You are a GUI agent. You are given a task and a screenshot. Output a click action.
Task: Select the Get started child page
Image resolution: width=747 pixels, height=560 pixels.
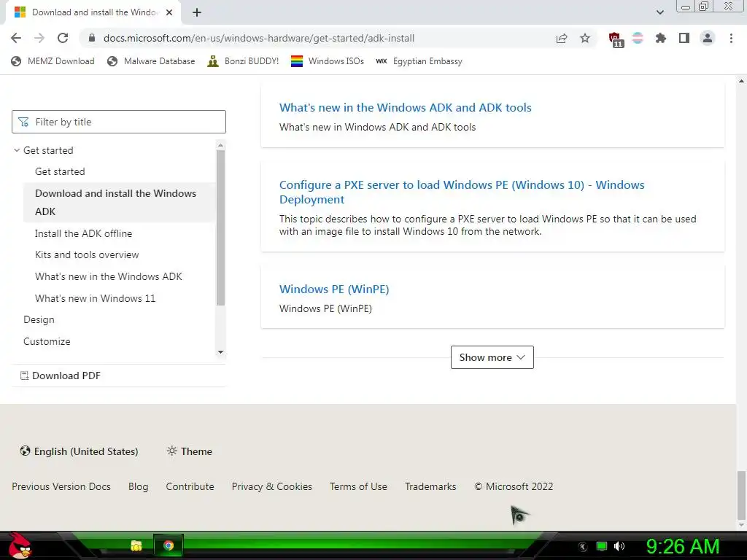(60, 171)
